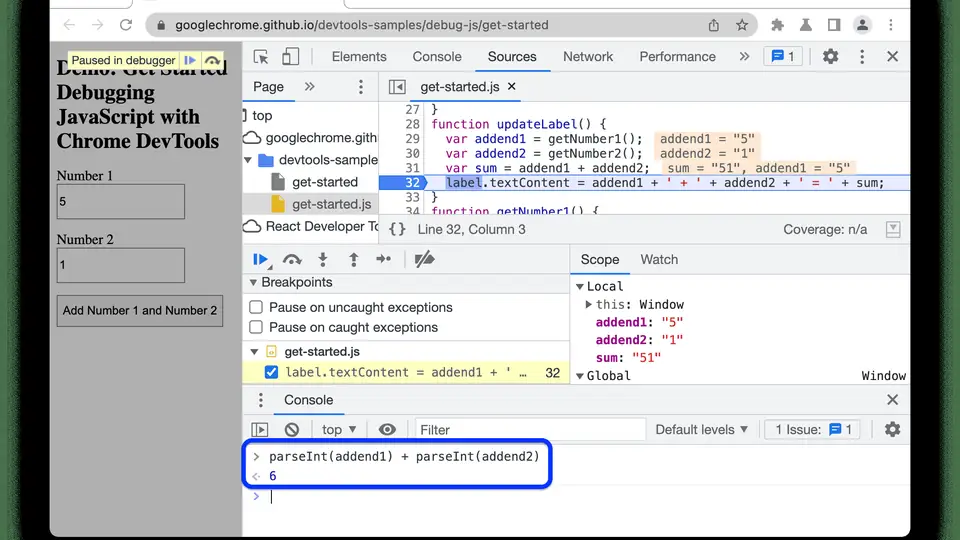The height and width of the screenshot is (540, 960).
Task: Resume script execution in debugger toolbar
Action: [x=261, y=260]
